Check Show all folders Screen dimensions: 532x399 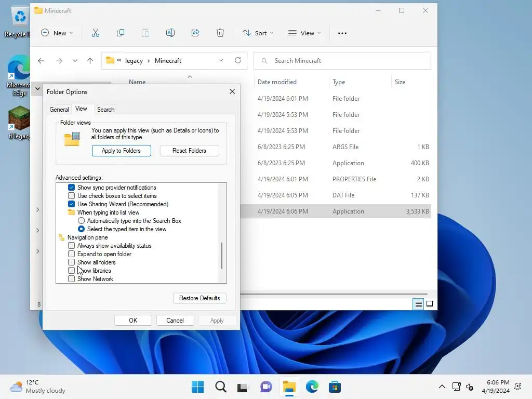(71, 262)
